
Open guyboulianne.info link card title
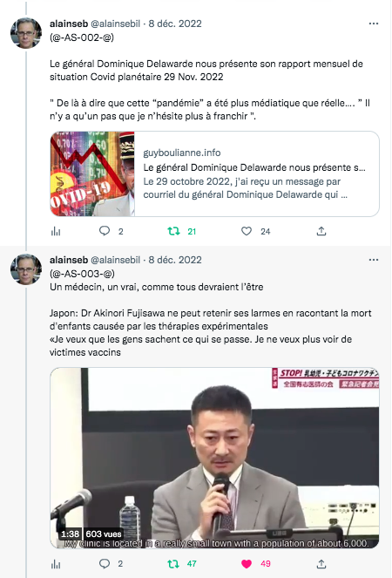[x=254, y=167]
